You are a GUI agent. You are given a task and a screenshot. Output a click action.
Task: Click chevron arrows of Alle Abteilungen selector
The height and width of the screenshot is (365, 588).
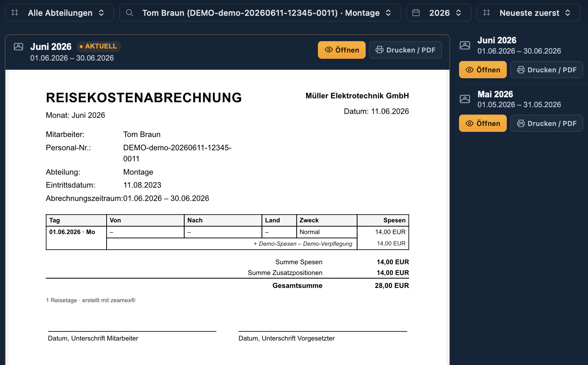click(x=101, y=13)
